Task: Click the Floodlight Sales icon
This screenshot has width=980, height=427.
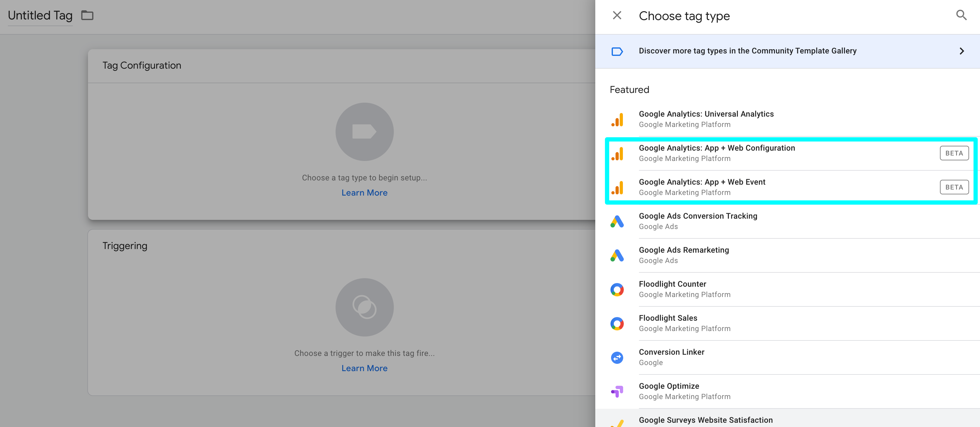Action: click(x=617, y=323)
